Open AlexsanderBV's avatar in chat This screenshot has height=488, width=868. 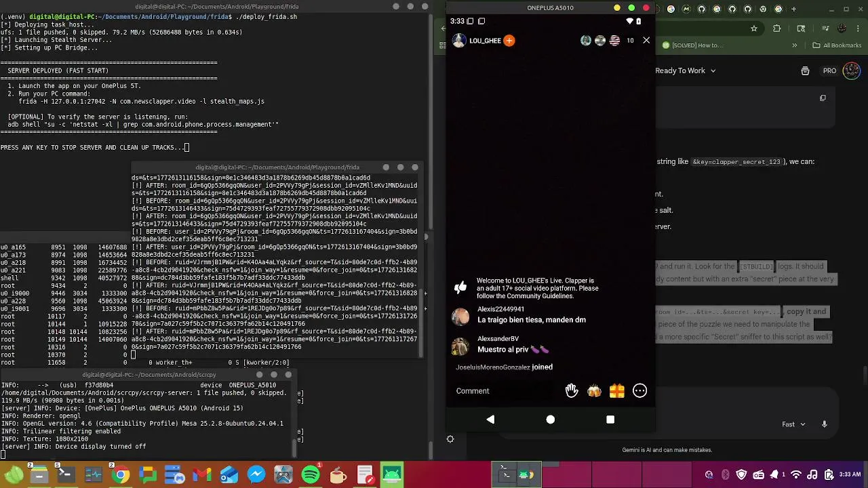tap(460, 346)
